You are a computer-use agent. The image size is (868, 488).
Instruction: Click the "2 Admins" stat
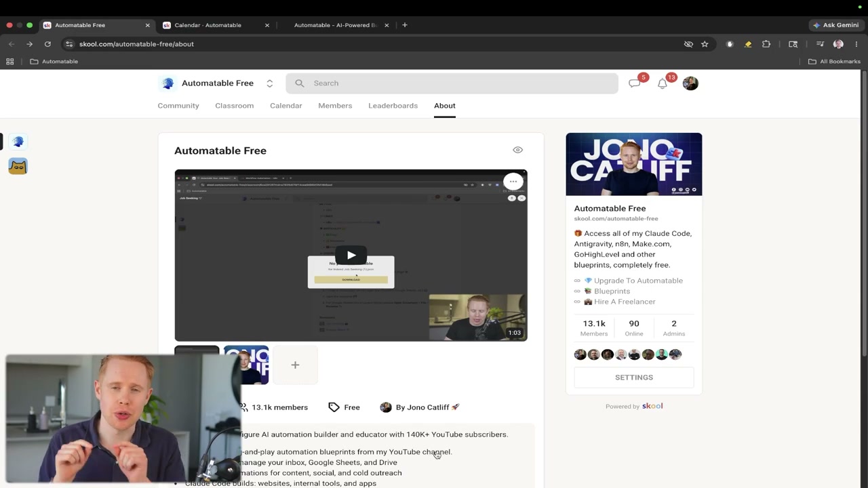[674, 328]
